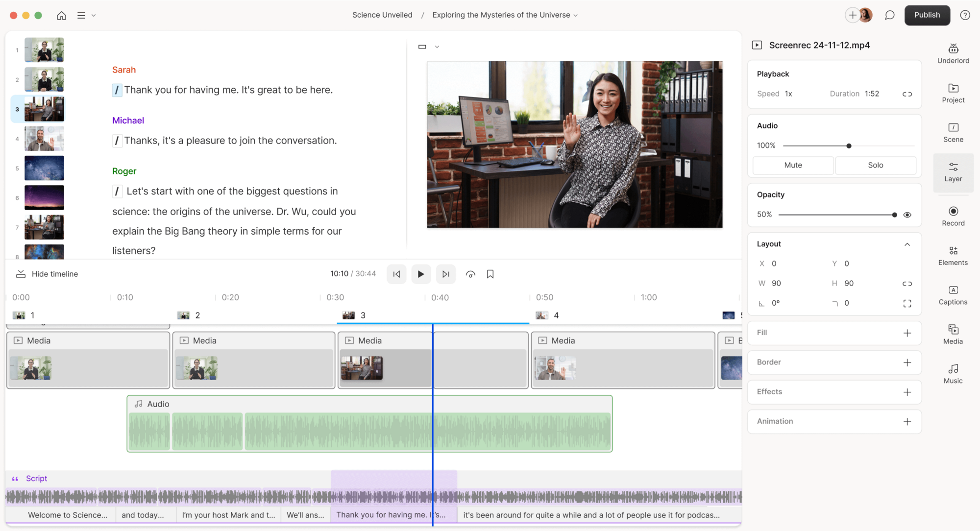This screenshot has height=531, width=980.
Task: Solo the Screenrec clip audio
Action: [875, 165]
